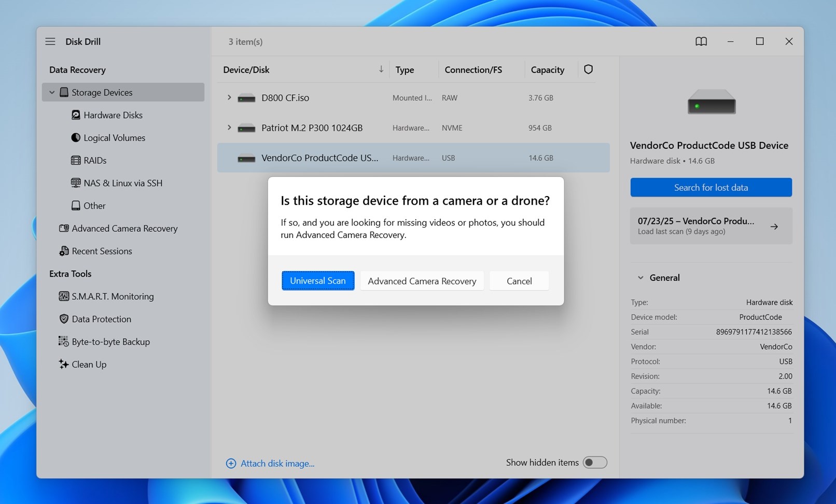This screenshot has width=836, height=504.
Task: Click the RAW connection cell
Action: pos(449,97)
